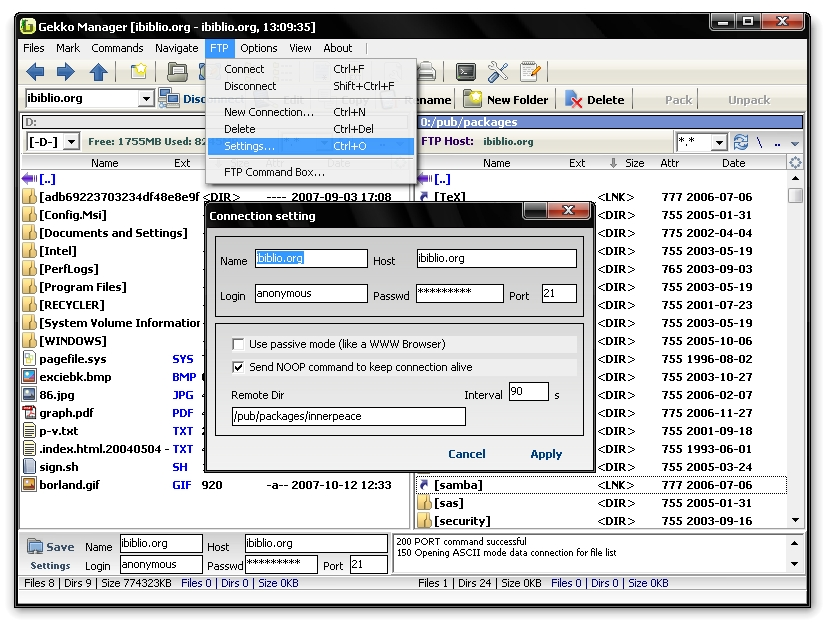The height and width of the screenshot is (622, 826).
Task: Open the *.* file filter dropdown
Action: coord(719,142)
